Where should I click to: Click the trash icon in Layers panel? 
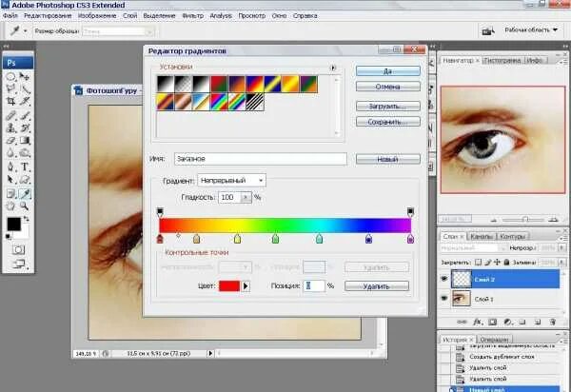click(552, 322)
